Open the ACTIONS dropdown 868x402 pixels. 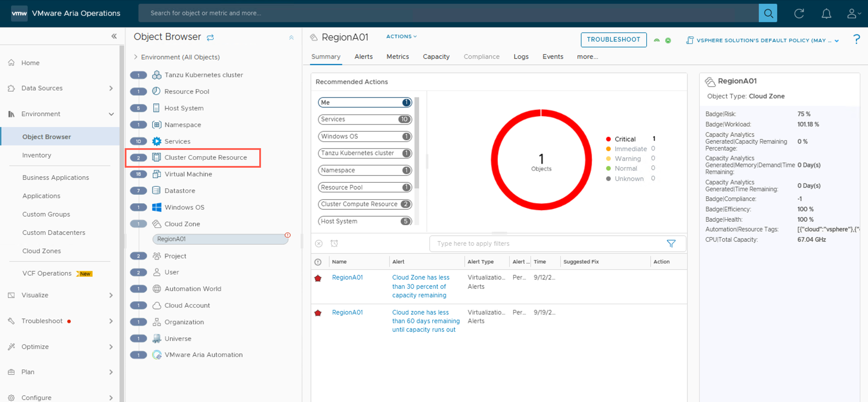click(x=401, y=36)
